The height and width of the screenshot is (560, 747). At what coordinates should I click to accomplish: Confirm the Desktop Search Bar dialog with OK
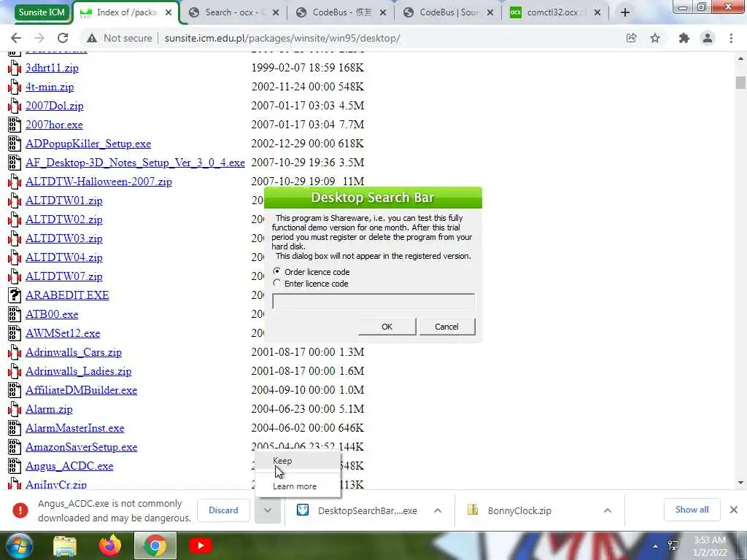click(x=387, y=327)
